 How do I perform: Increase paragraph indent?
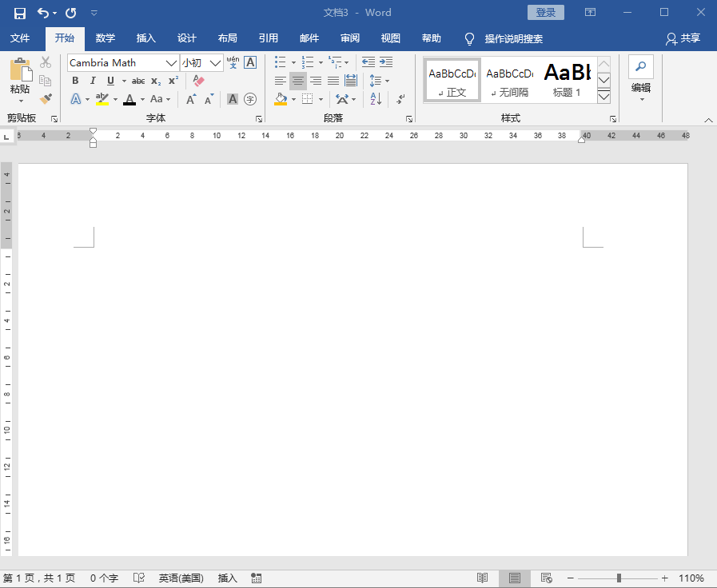click(x=386, y=62)
